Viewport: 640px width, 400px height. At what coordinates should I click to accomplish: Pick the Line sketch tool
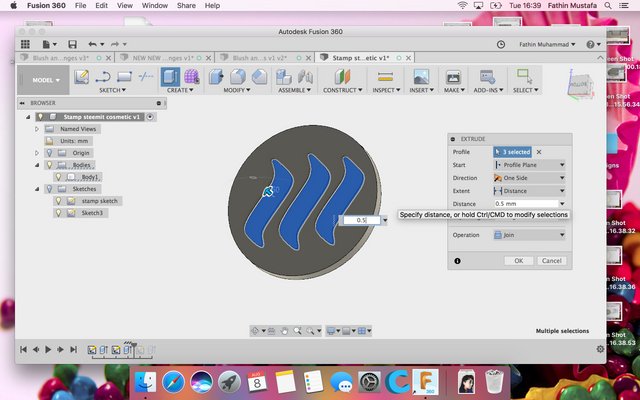pos(103,77)
